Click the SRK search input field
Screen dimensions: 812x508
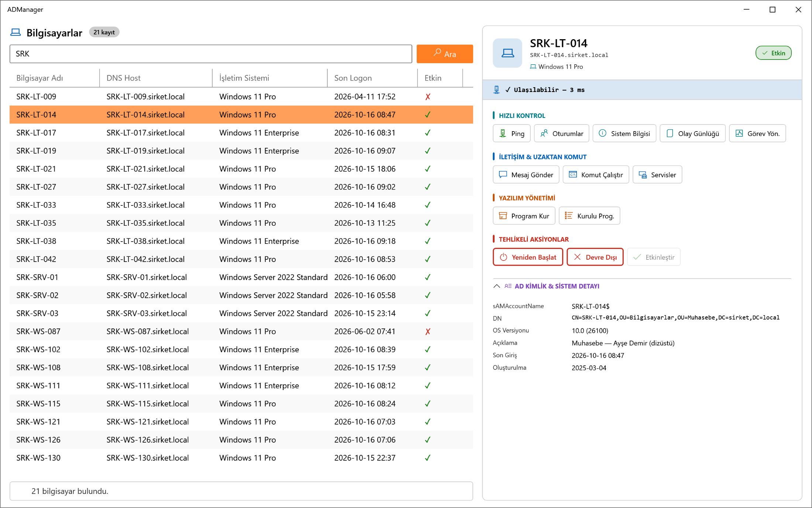point(211,54)
